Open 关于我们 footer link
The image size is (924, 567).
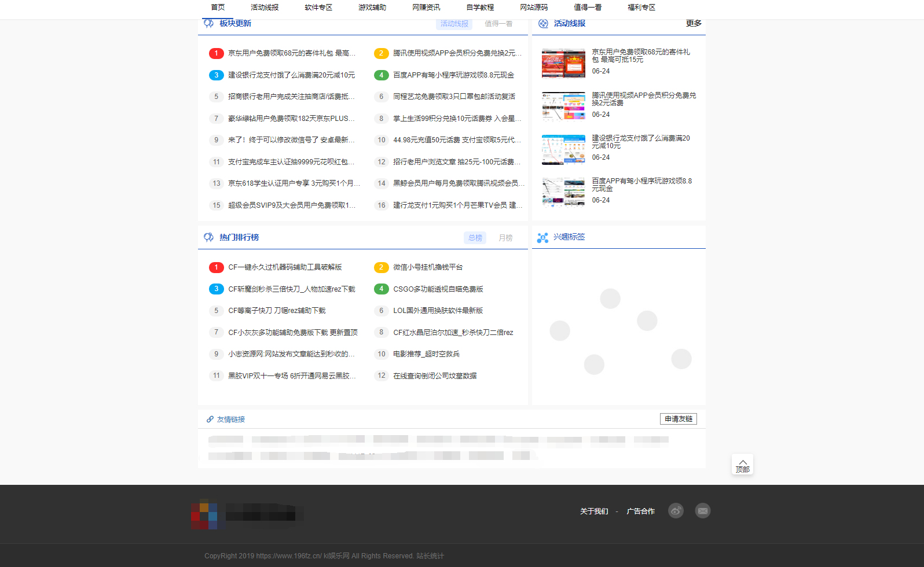[x=594, y=511]
